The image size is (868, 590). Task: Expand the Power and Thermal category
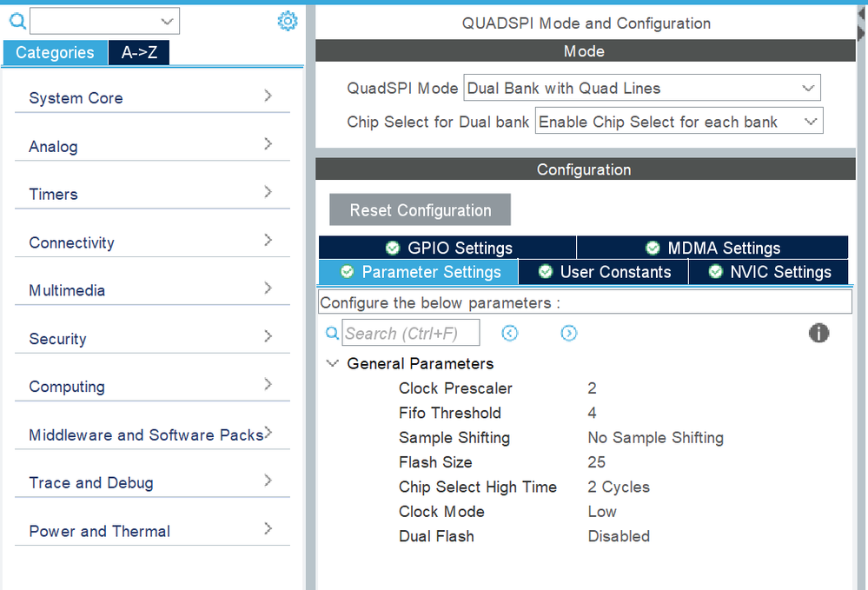(152, 531)
